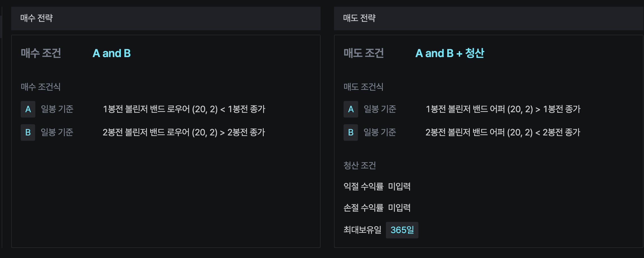Image resolution: width=644 pixels, height=258 pixels.
Task: Click the 매도 조건식 section label
Action: coord(363,87)
